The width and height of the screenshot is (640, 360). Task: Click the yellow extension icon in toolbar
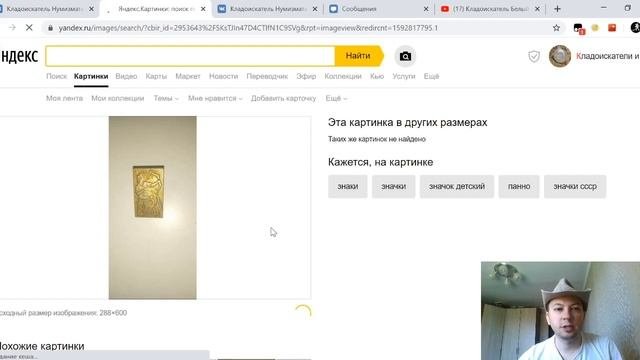coord(595,28)
